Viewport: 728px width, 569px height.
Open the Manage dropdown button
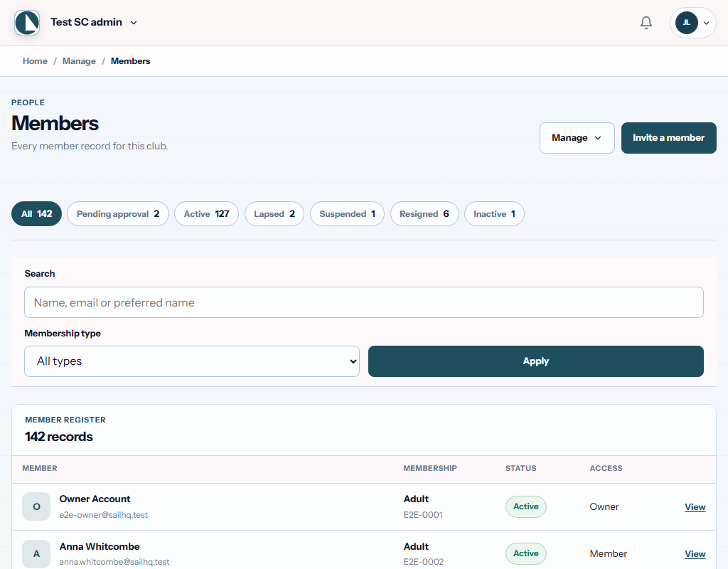[577, 138]
